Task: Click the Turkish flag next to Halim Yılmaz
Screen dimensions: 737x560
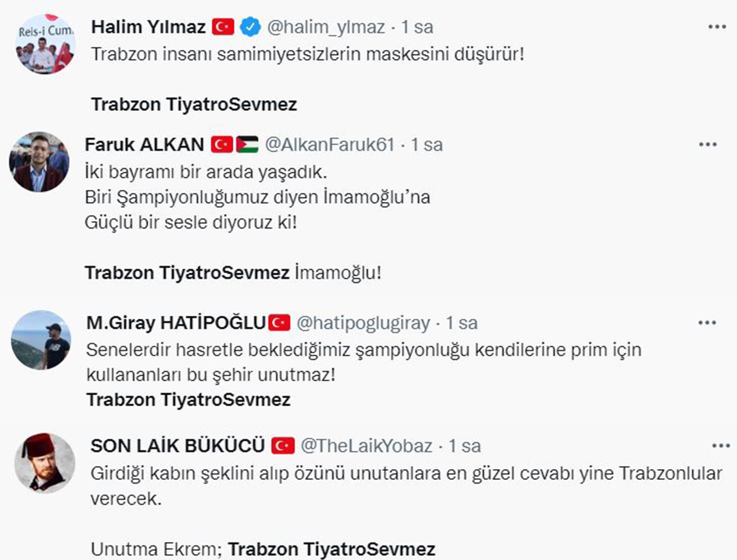Action: click(x=223, y=27)
